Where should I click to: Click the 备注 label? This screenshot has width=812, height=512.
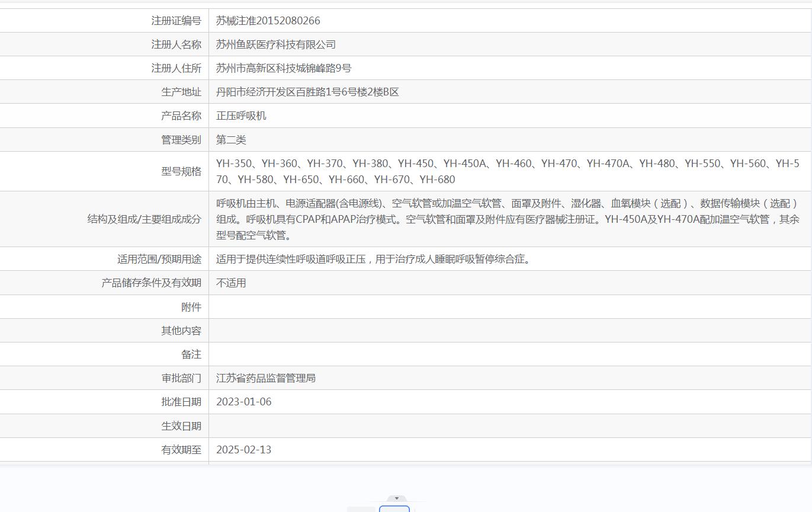191,354
